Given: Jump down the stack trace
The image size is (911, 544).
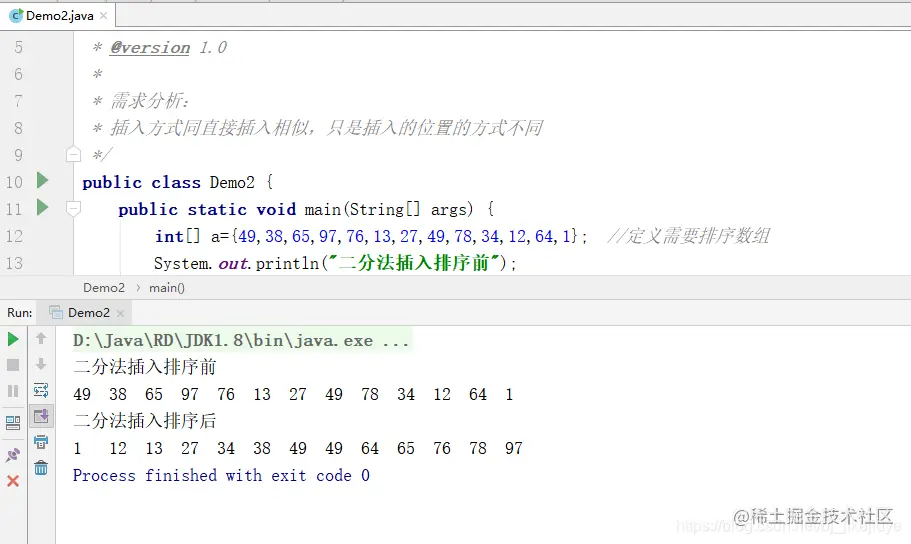Looking at the screenshot, I should click(41, 364).
